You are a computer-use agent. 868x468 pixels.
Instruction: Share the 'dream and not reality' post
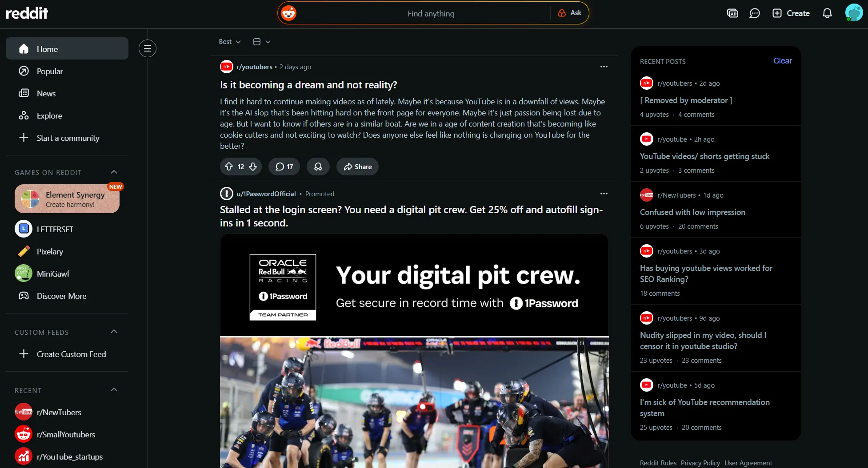pyautogui.click(x=357, y=167)
